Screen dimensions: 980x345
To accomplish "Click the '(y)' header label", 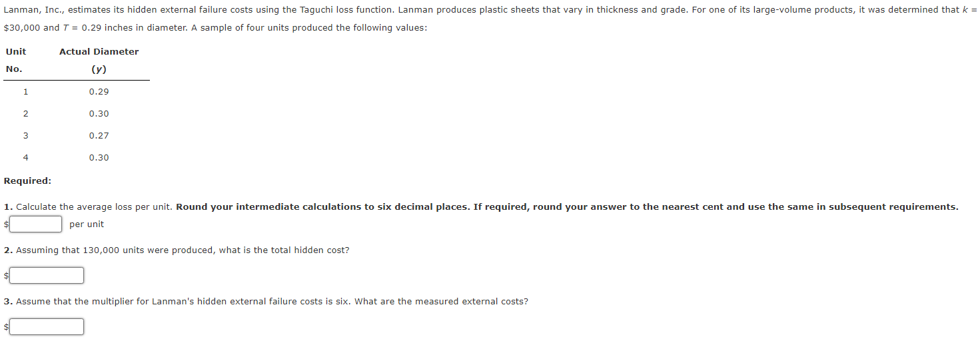I will coord(99,69).
